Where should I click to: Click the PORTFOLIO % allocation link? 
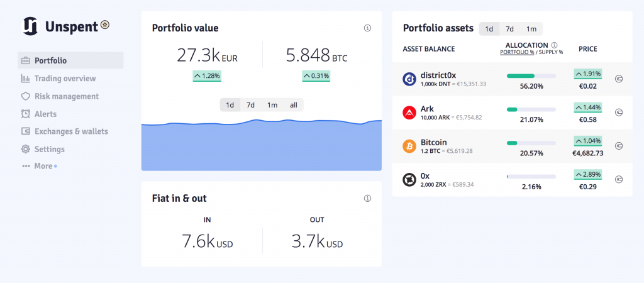click(517, 53)
